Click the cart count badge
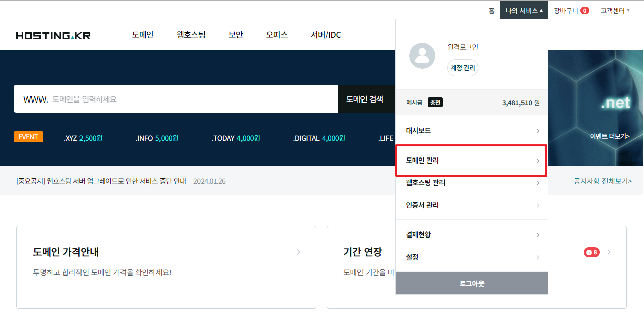The height and width of the screenshot is (317, 644). click(584, 10)
